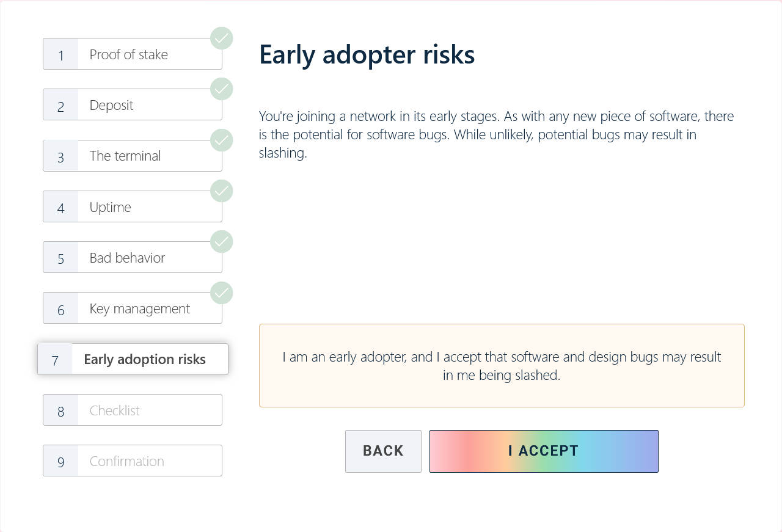Click the number 9 on Confirmation step
This screenshot has width=782, height=532.
pyautogui.click(x=61, y=462)
